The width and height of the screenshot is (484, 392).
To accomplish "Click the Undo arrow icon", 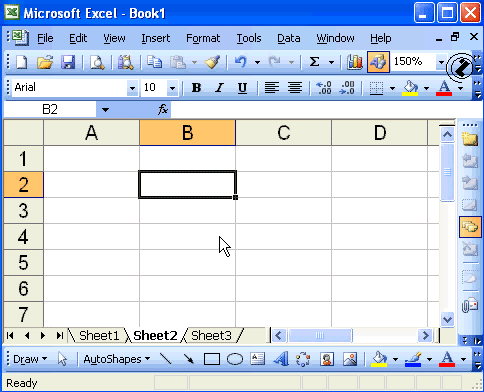I will (241, 62).
